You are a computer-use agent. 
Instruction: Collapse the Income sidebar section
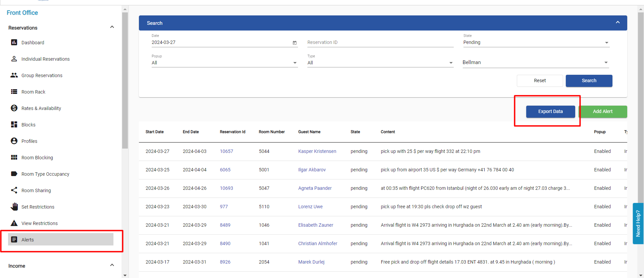112,265
